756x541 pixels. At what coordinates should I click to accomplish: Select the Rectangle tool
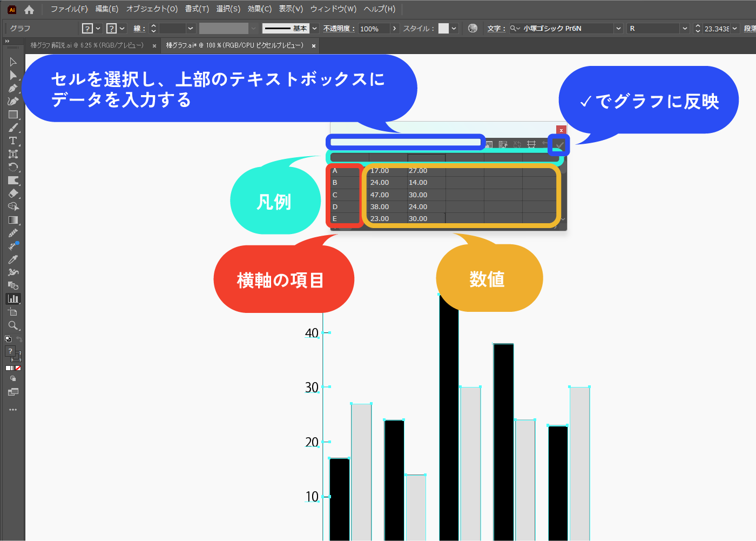pyautogui.click(x=13, y=115)
